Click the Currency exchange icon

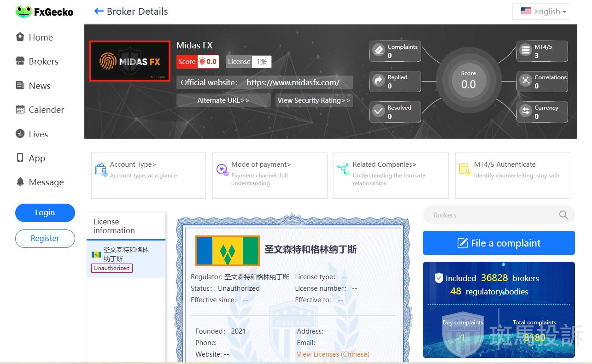point(526,111)
